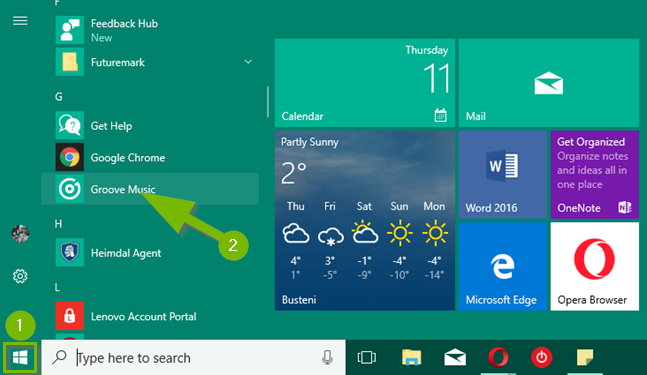
Task: Click the 'Get Help' label text
Action: coord(111,126)
